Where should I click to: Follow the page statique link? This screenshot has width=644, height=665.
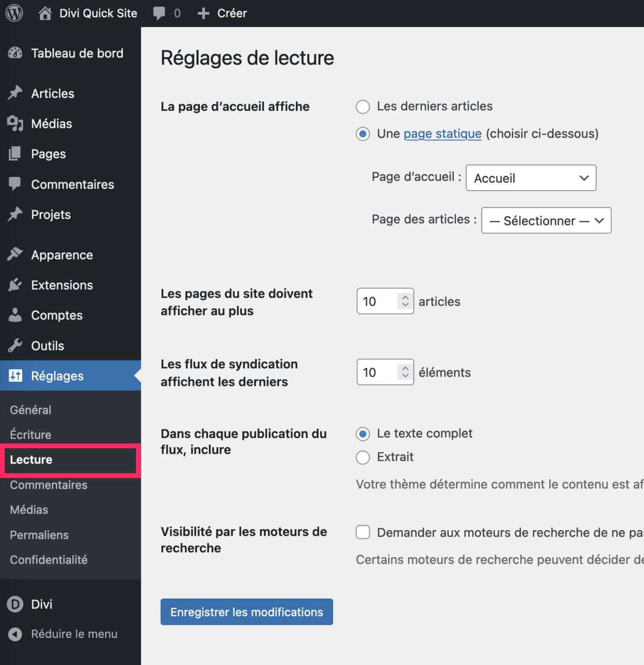tap(443, 134)
